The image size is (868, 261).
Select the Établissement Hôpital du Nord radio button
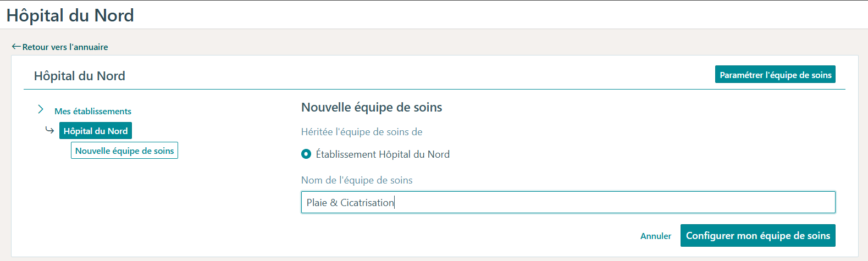tap(306, 154)
